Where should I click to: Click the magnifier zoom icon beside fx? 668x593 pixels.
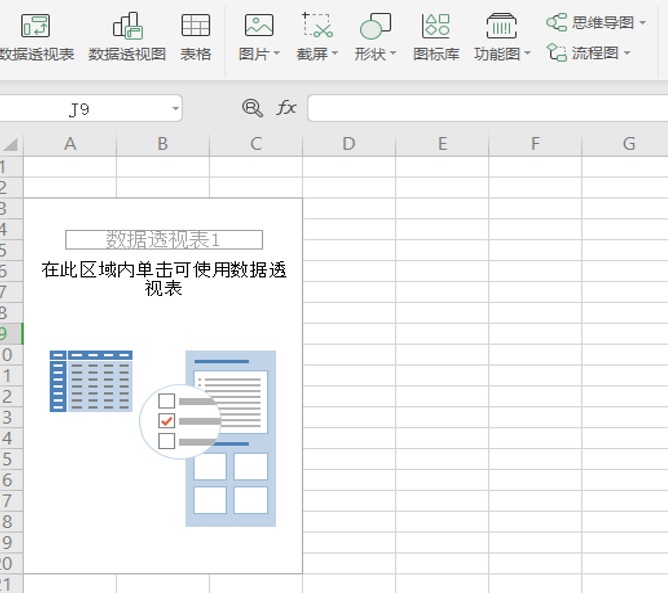[253, 108]
